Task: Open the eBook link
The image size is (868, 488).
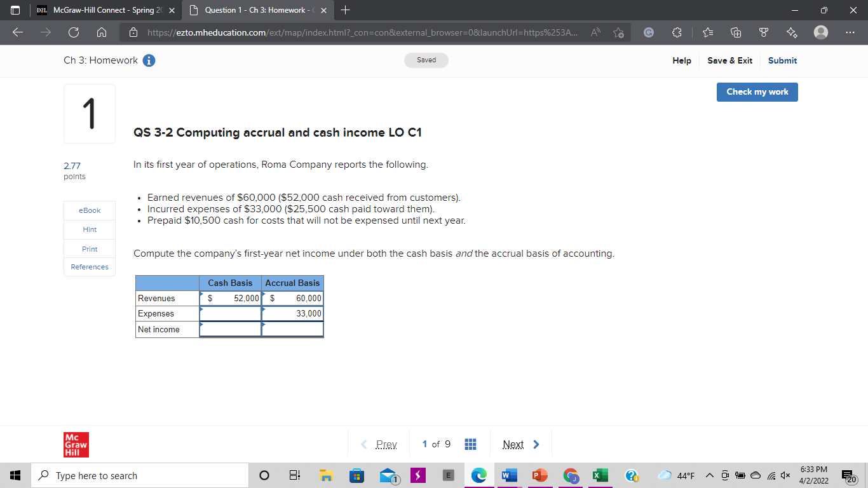Action: (x=89, y=210)
